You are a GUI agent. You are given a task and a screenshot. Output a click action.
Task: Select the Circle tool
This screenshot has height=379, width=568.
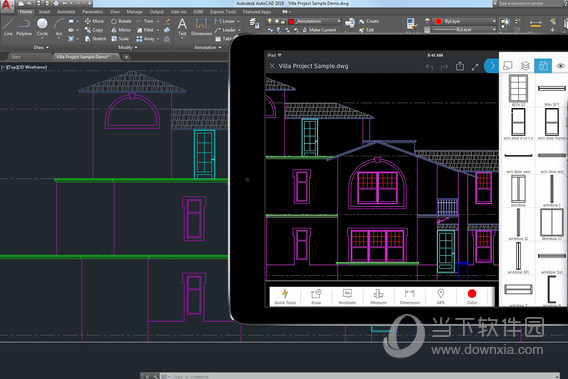tap(42, 28)
